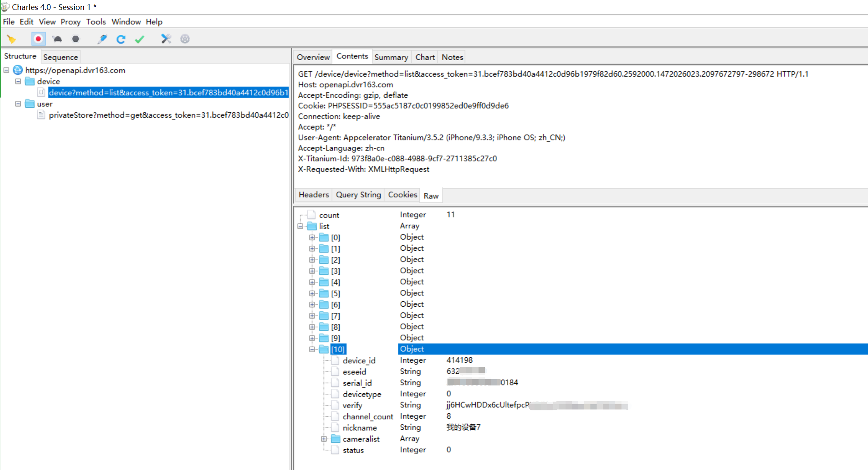This screenshot has height=470, width=868.
Task: Click the privateStore document icon
Action: [41, 115]
